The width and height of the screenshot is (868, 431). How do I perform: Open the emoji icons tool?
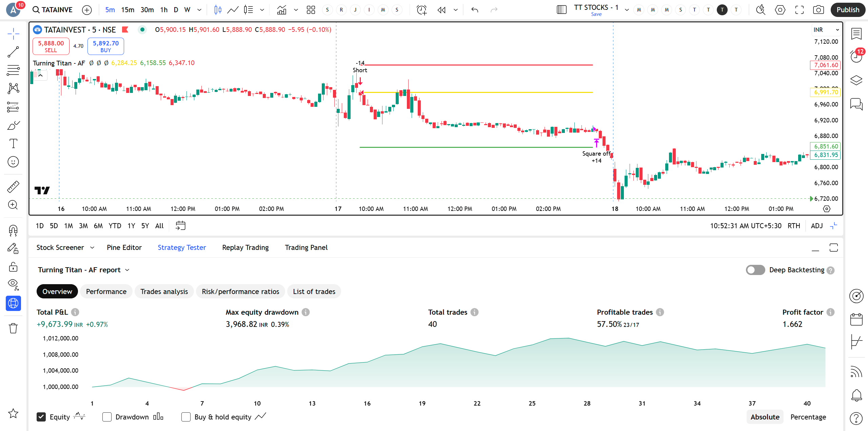click(13, 162)
